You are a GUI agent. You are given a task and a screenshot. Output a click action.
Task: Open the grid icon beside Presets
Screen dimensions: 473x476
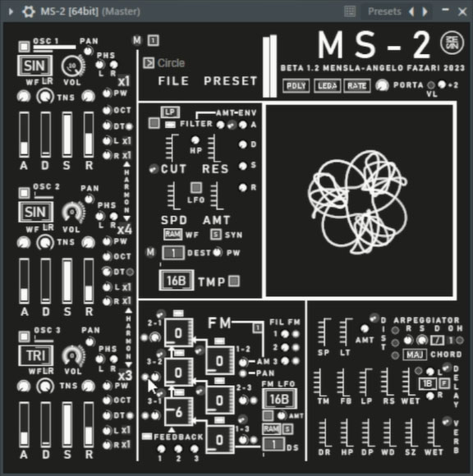350,11
